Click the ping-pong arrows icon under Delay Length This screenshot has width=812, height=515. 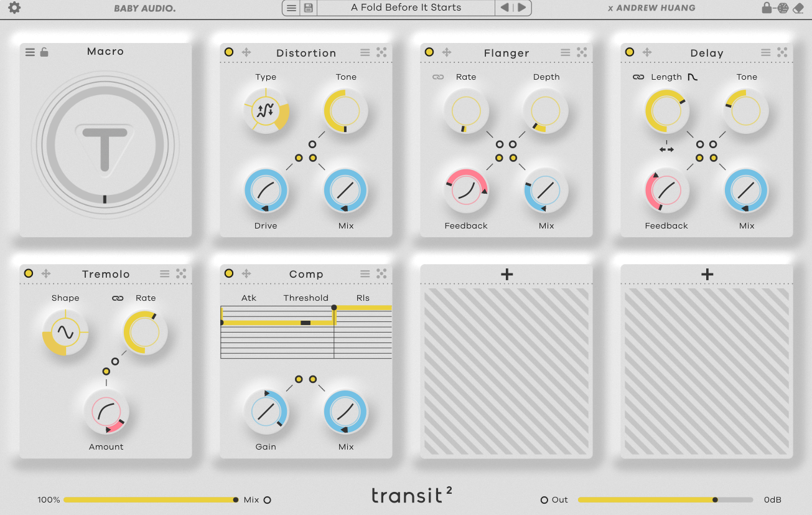click(666, 149)
